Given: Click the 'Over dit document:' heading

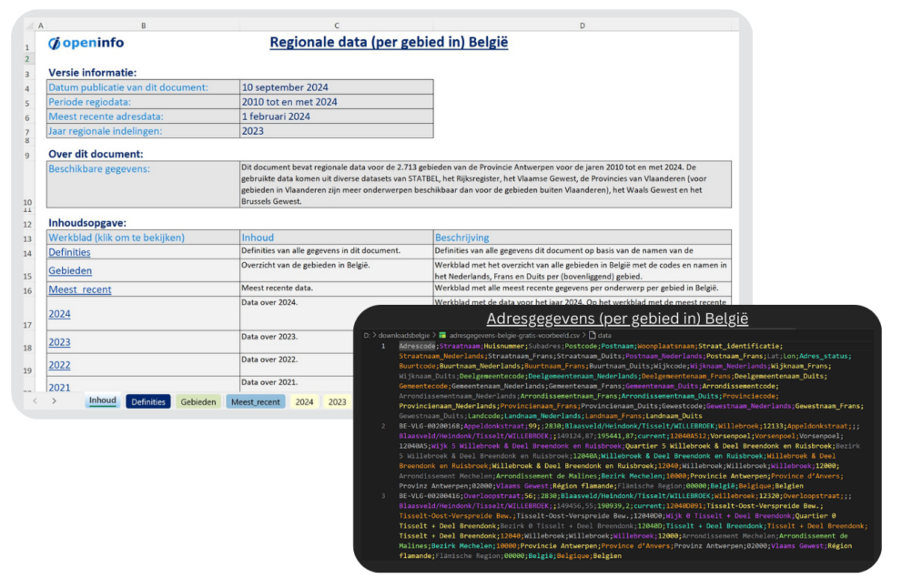Looking at the screenshot, I should [96, 154].
